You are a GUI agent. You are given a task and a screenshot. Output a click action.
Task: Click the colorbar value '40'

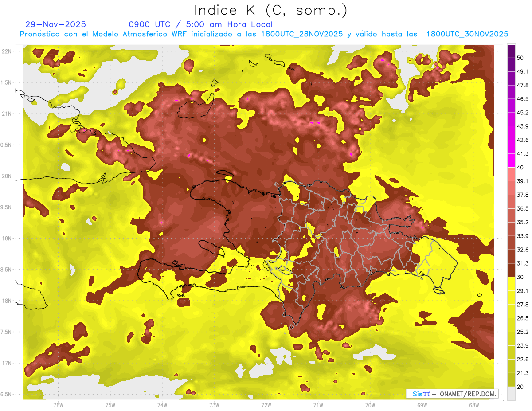click(x=521, y=167)
